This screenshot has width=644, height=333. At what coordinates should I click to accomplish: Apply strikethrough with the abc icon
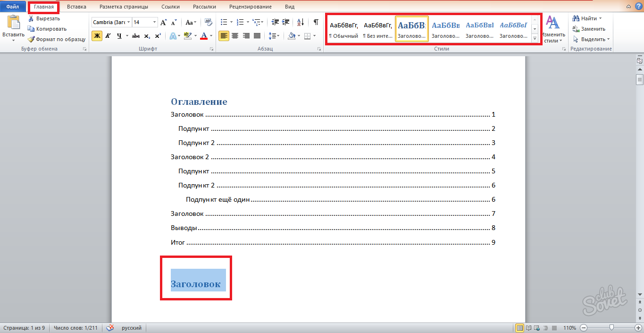(x=136, y=36)
